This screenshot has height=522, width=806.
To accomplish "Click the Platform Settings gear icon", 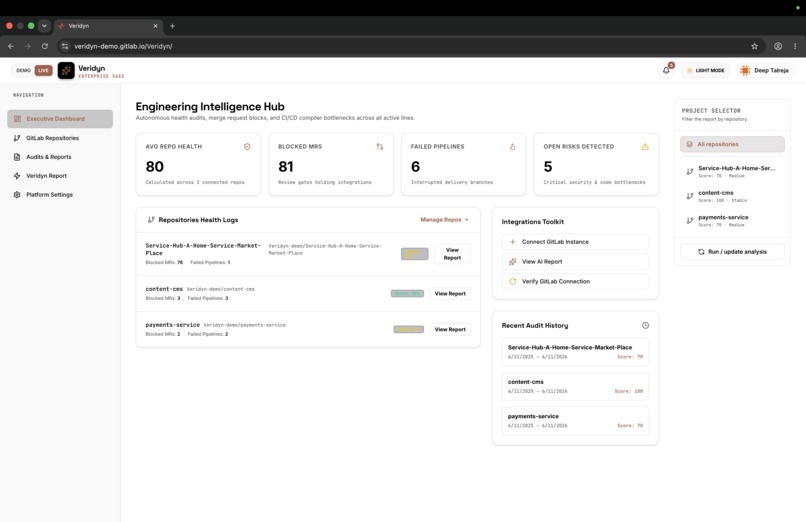I will click(17, 195).
